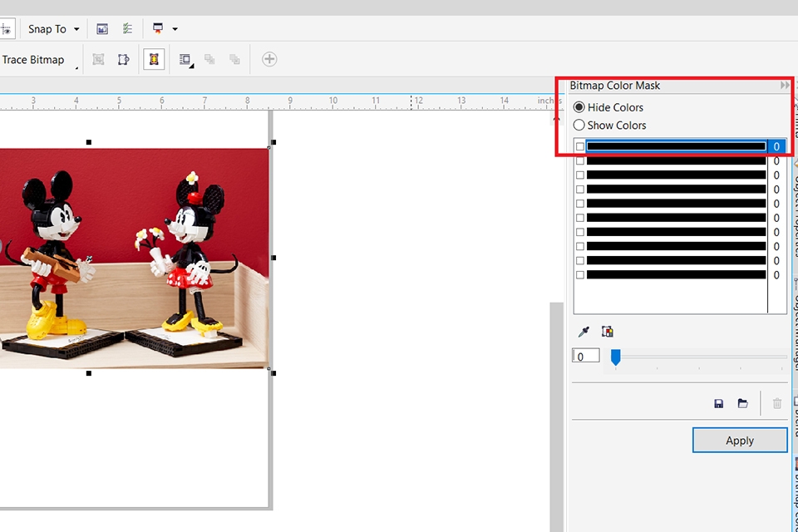
Task: Click the highlighted wrap text toolbar icon
Action: click(154, 60)
